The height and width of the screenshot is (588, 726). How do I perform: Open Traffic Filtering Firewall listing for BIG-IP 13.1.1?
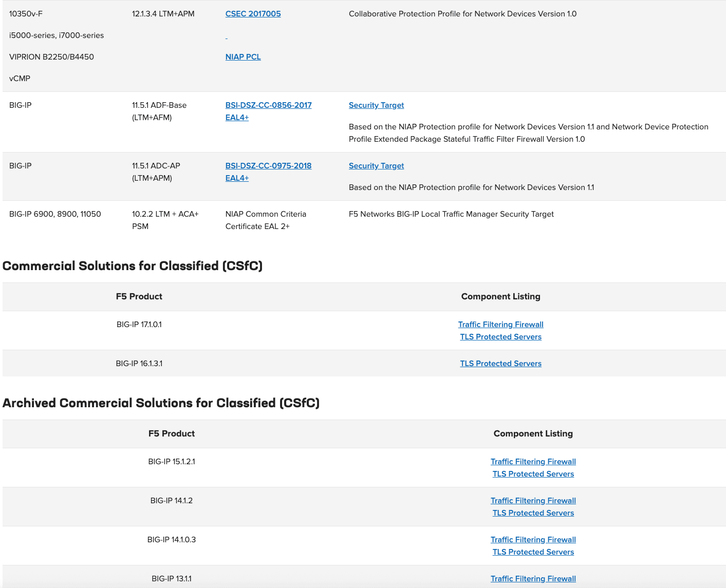533,578
